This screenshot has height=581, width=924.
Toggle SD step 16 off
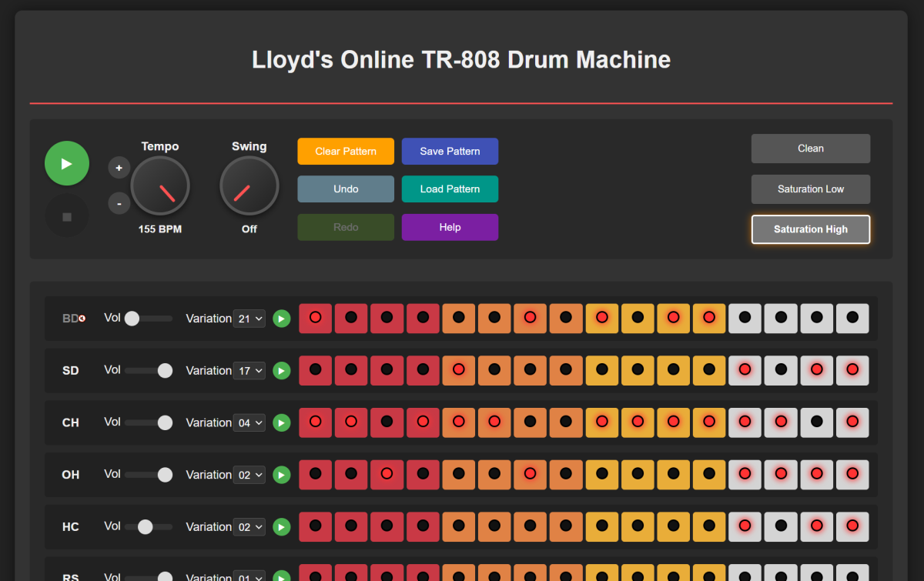pos(852,371)
